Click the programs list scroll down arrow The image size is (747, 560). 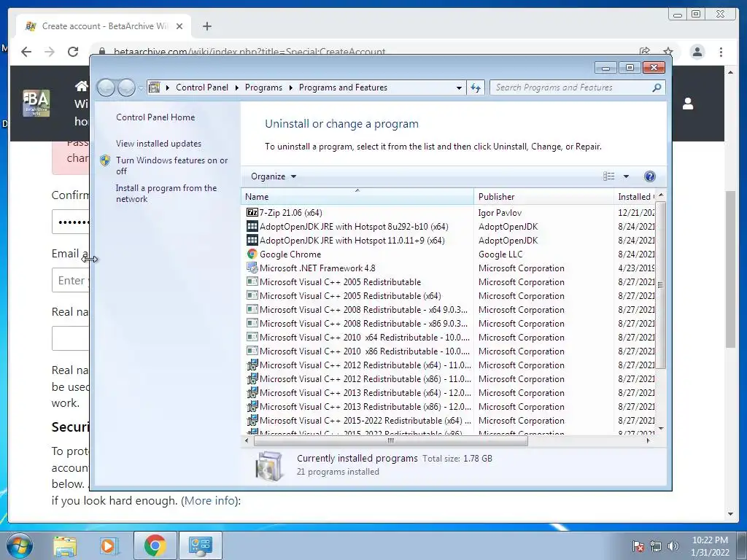[660, 429]
